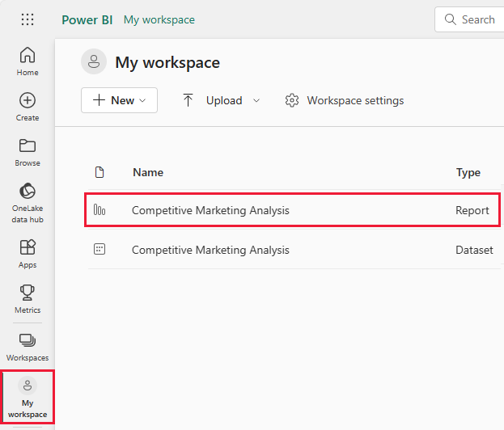Expand the New dropdown button

(x=119, y=101)
